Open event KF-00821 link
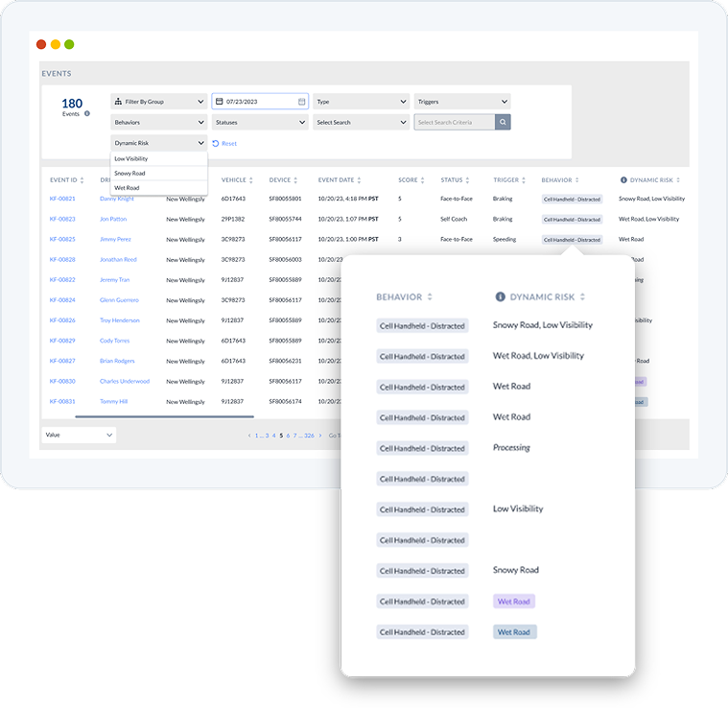The image size is (728, 709). pyautogui.click(x=62, y=199)
